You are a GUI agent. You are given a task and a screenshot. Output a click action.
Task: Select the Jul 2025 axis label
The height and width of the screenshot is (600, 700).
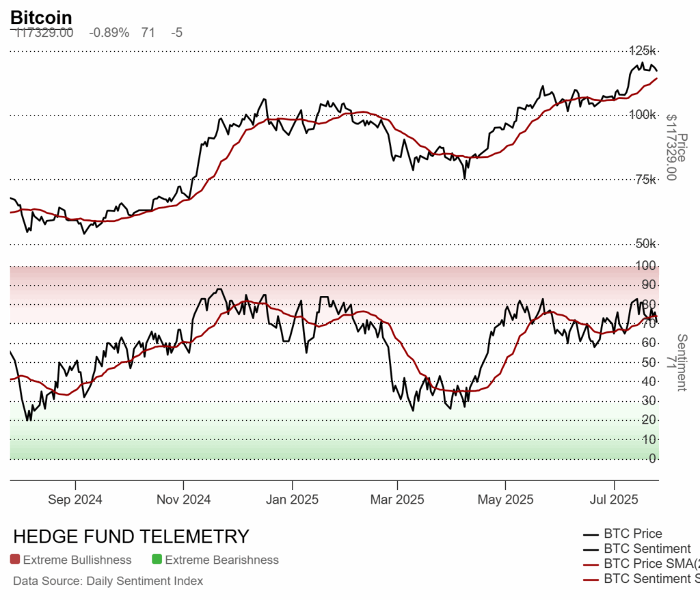pos(614,499)
